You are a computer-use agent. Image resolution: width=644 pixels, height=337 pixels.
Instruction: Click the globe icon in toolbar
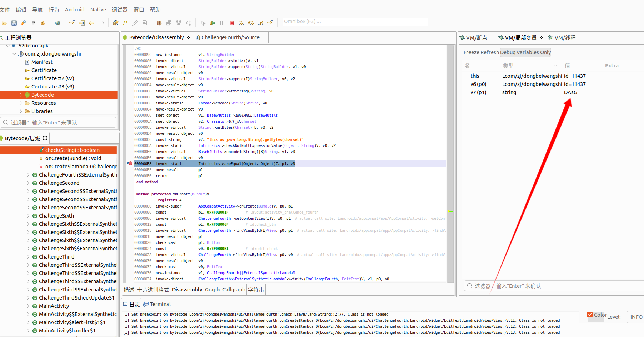57,23
